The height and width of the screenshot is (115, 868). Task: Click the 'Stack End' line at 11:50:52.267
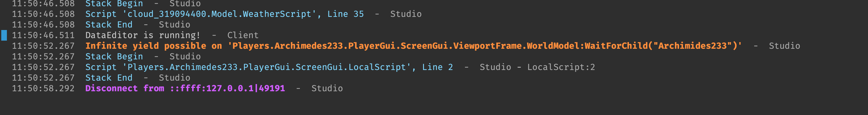click(x=109, y=78)
